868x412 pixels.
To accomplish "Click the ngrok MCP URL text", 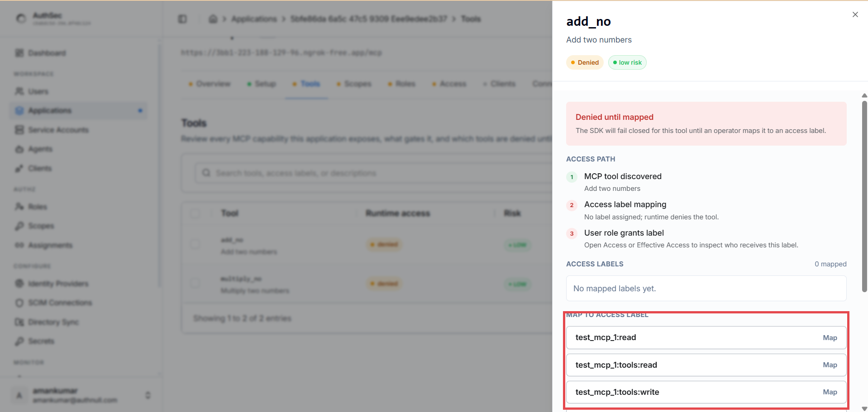I will click(x=281, y=52).
